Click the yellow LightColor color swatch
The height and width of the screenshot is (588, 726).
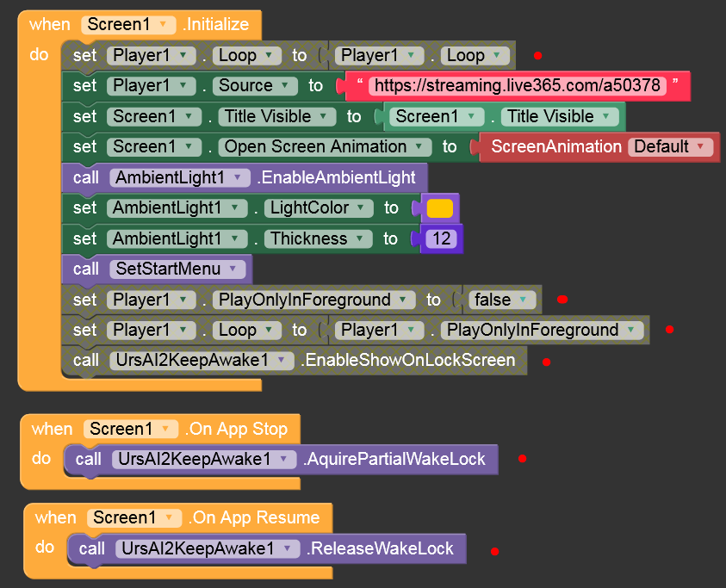click(x=439, y=208)
